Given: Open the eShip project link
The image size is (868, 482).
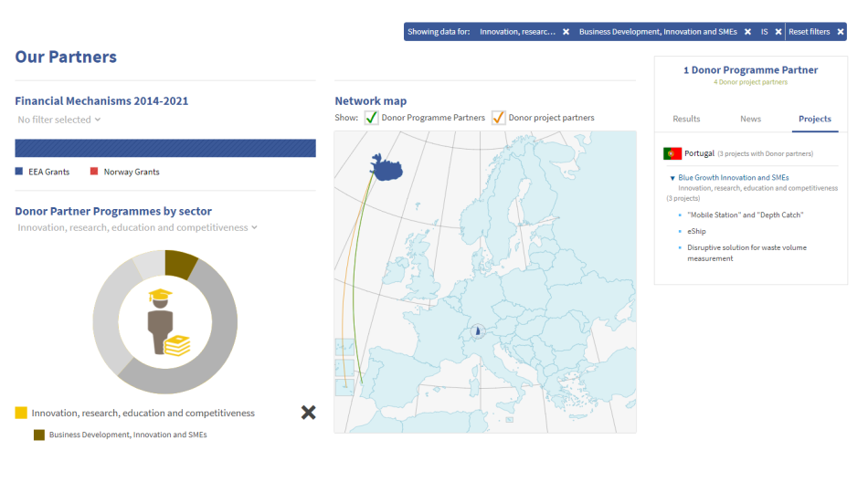Looking at the screenshot, I should pos(696,231).
